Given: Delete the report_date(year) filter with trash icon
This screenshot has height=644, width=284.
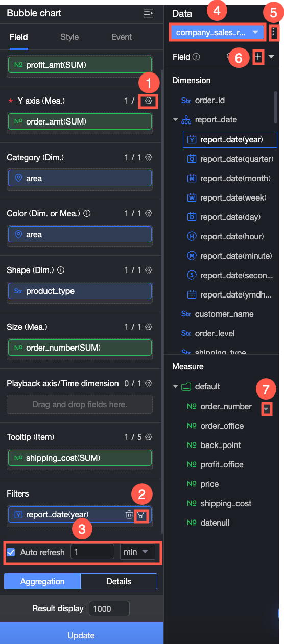Looking at the screenshot, I should click(129, 515).
